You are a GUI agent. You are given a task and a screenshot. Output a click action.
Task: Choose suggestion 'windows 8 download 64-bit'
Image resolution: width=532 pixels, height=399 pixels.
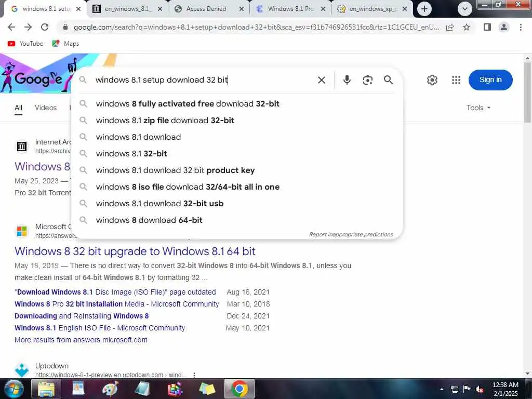coord(237,220)
